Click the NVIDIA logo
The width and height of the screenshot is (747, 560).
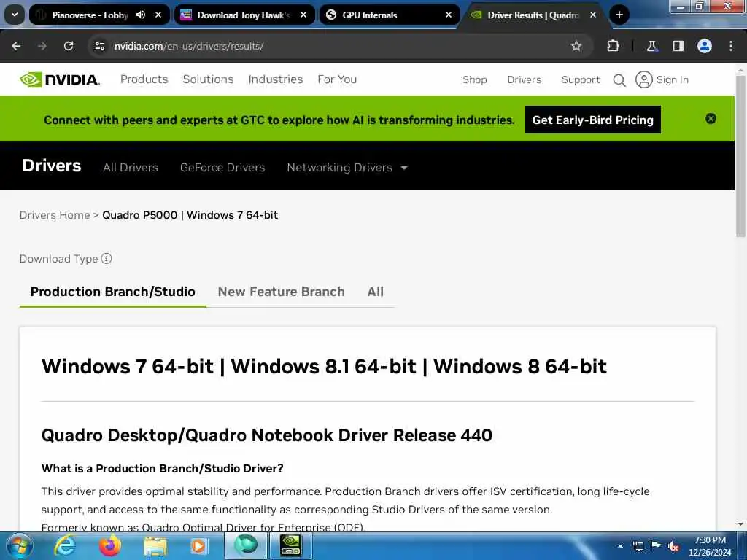(x=60, y=79)
